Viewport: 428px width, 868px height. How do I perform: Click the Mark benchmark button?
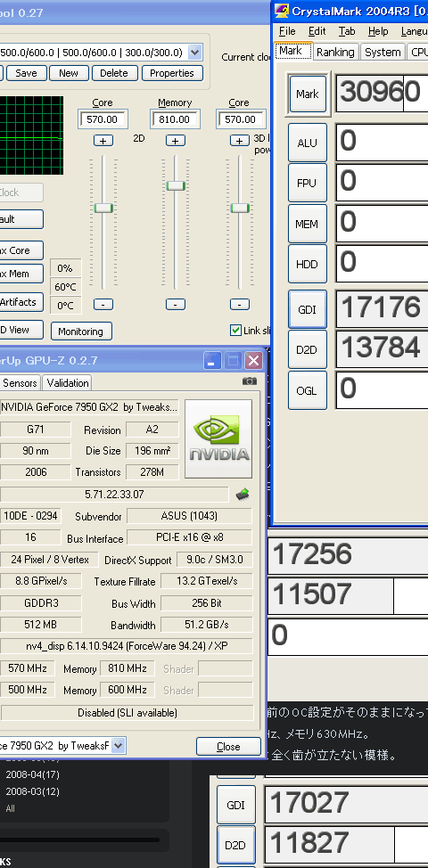tap(308, 94)
